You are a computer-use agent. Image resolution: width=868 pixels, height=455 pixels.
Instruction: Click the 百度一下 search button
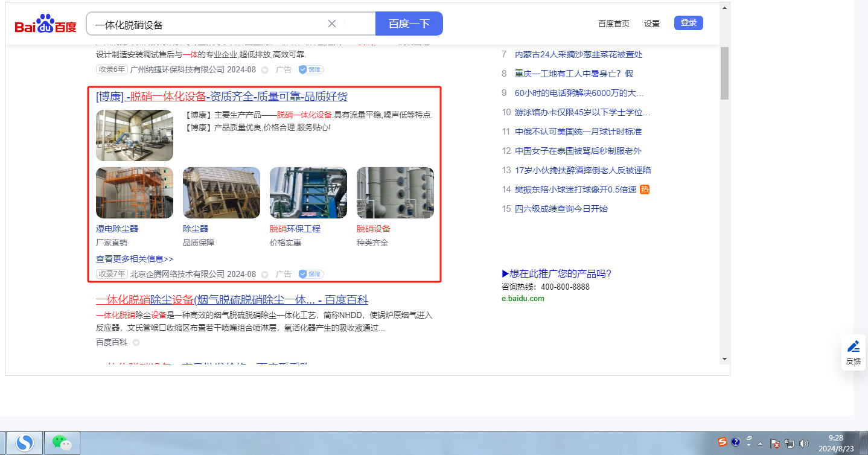click(x=409, y=24)
